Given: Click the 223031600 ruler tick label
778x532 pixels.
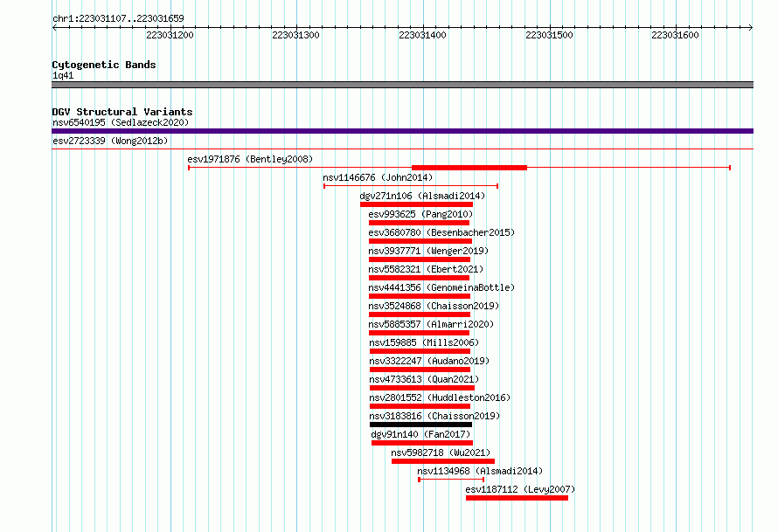Looking at the screenshot, I should click(x=675, y=35).
